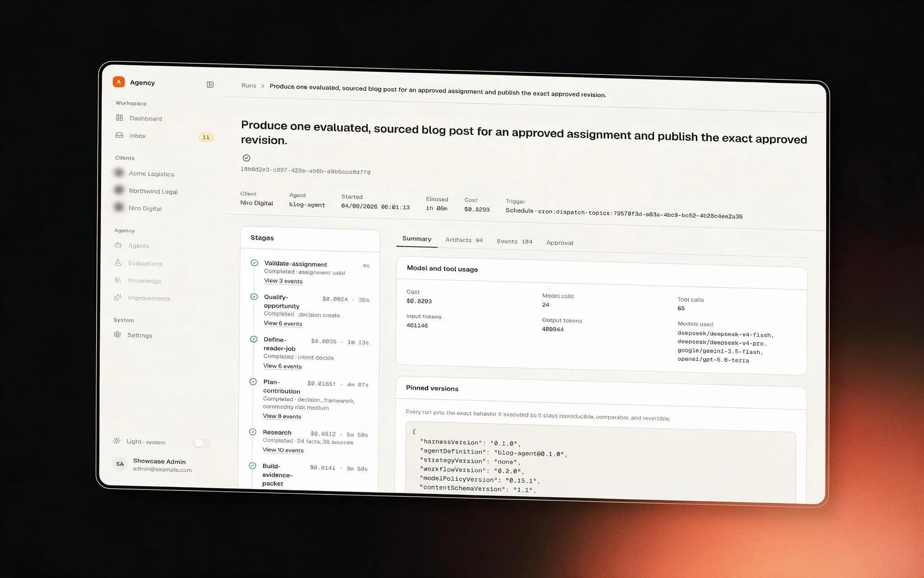Select Niro Digital client avatar
This screenshot has width=924, height=578.
[x=119, y=207]
